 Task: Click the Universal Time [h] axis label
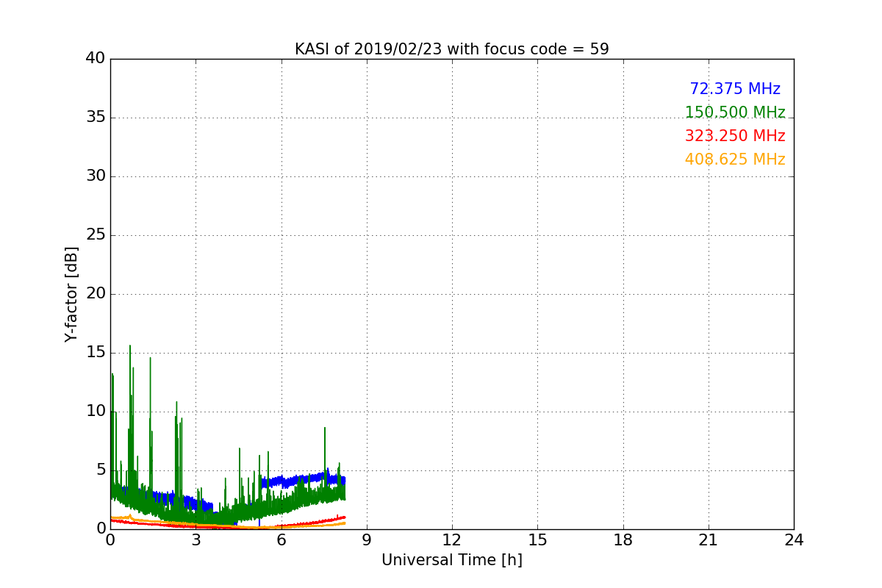pyautogui.click(x=451, y=560)
